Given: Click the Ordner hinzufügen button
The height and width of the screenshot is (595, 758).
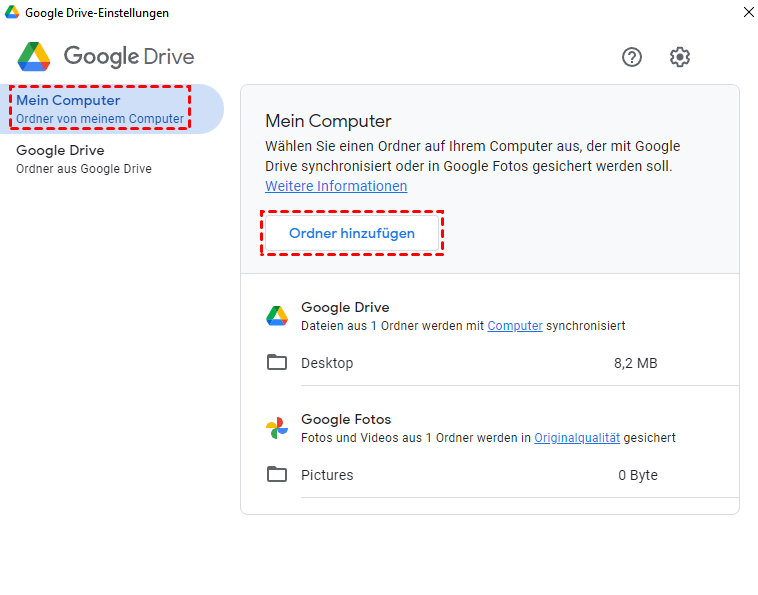Looking at the screenshot, I should (351, 233).
